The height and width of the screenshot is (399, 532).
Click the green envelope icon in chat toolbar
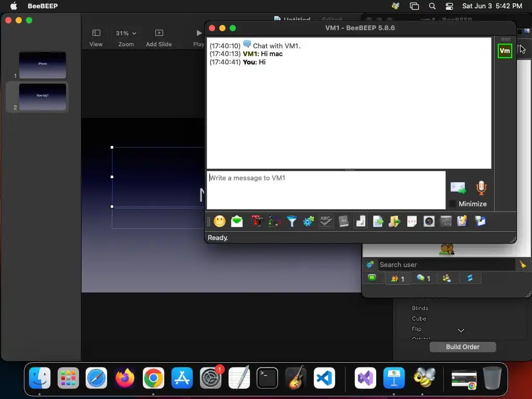pos(237,221)
